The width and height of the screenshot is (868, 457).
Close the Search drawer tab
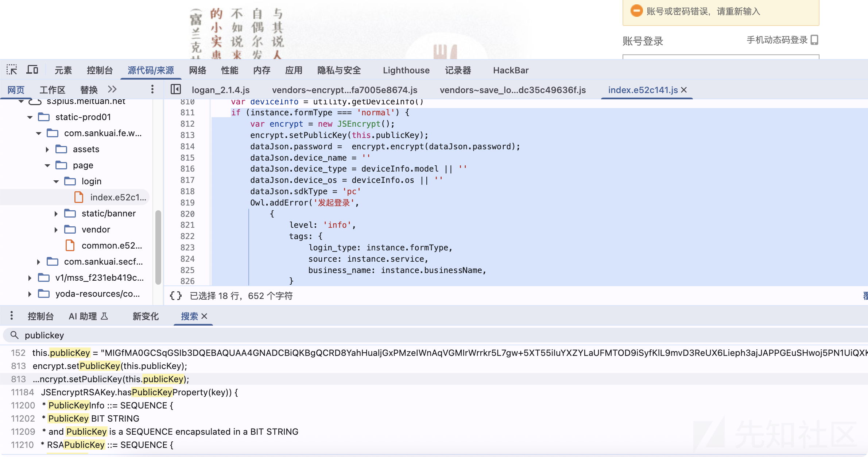point(205,316)
